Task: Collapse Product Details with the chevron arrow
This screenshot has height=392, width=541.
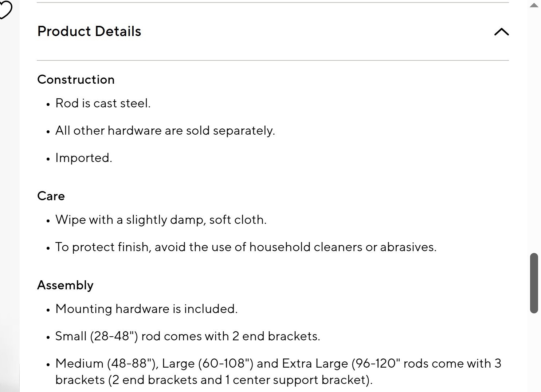Action: point(501,32)
